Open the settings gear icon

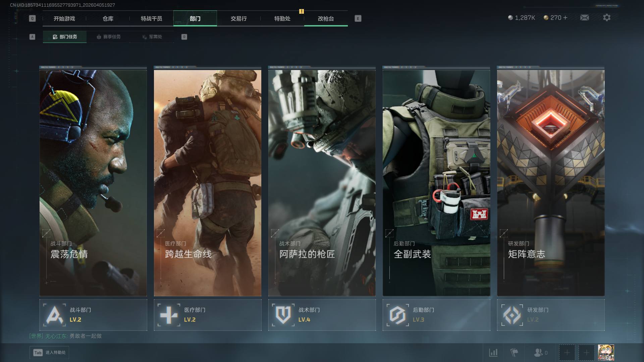(606, 17)
